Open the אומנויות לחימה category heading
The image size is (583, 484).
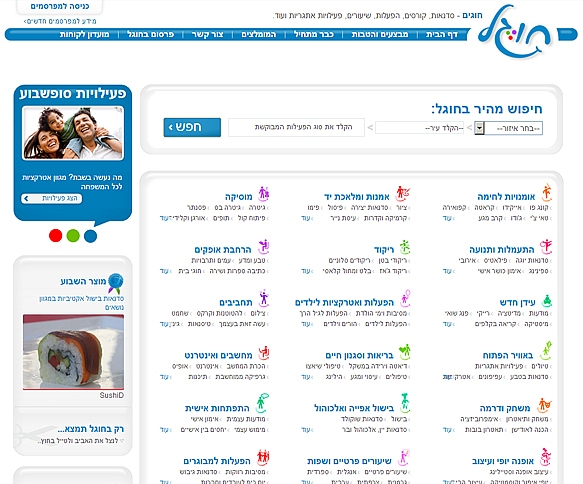click(x=506, y=197)
